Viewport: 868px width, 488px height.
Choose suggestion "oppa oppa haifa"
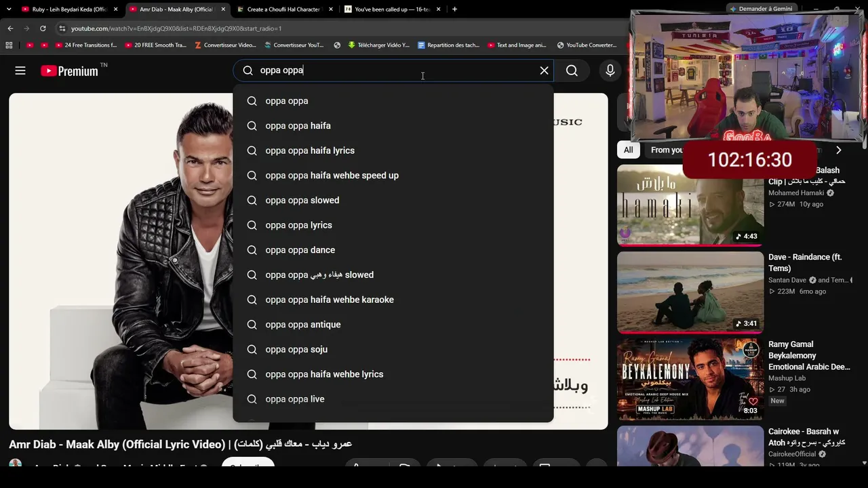(393, 125)
